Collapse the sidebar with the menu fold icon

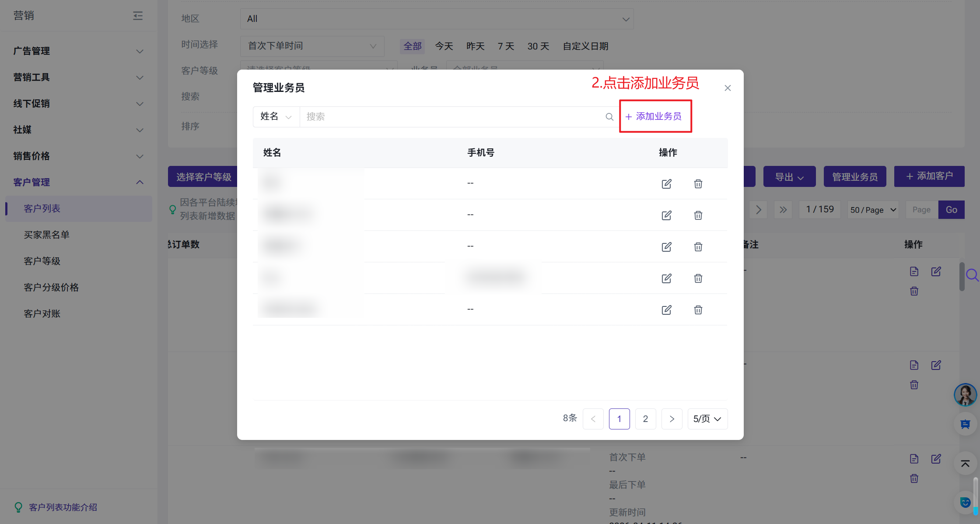[138, 16]
